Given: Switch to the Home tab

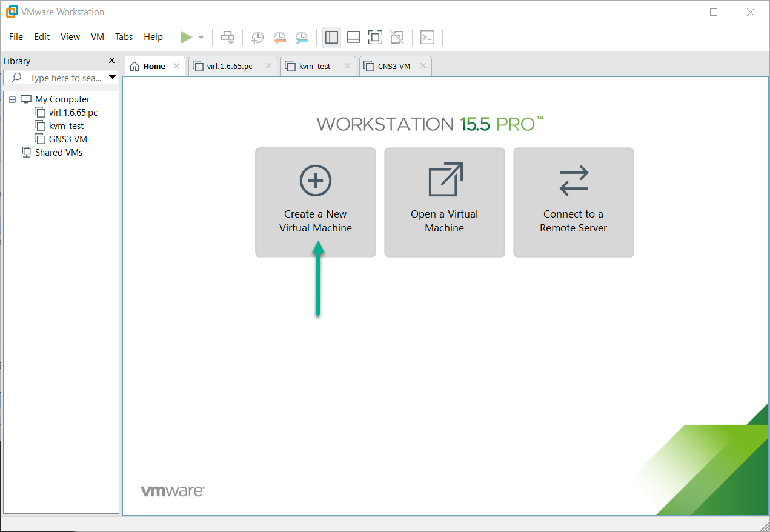Looking at the screenshot, I should [154, 67].
